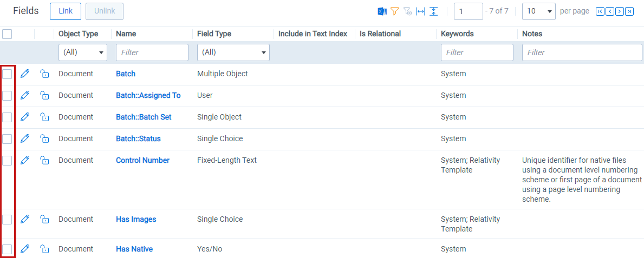Open the Batch::Status link
Image resolution: width=644 pixels, height=258 pixels.
point(139,138)
